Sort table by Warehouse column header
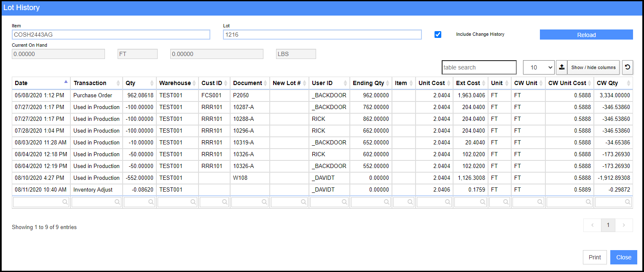Screen dimensions: 644x272 click(x=177, y=83)
